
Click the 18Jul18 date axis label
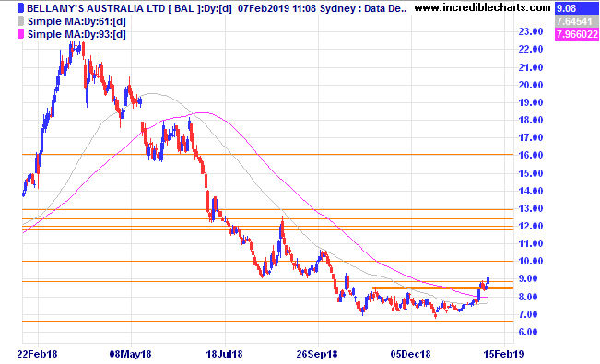coord(224,354)
